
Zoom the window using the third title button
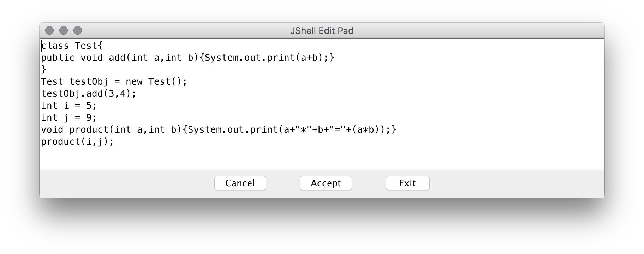pyautogui.click(x=78, y=31)
